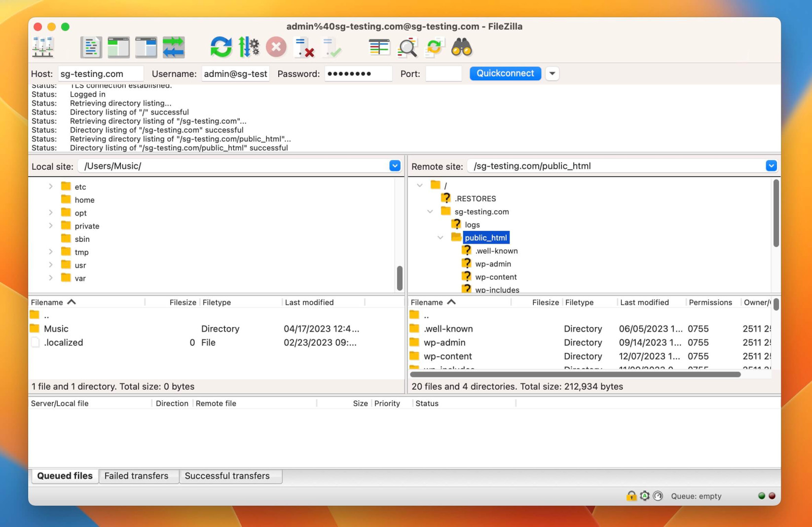Select the .well-known row in remote file list
812x527 pixels.
(x=590, y=329)
